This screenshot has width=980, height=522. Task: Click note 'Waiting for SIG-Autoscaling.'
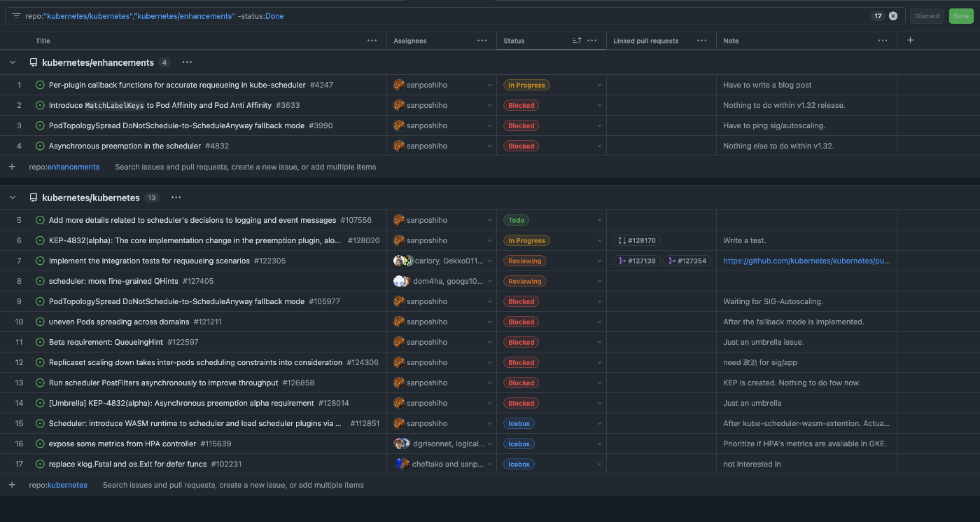coord(773,301)
